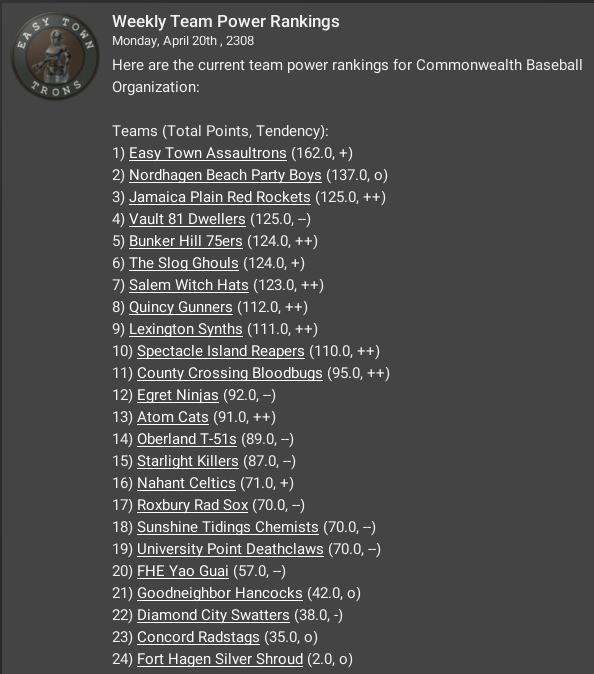
Task: Open Sunshine Tidings Chemists link
Action: tap(227, 527)
